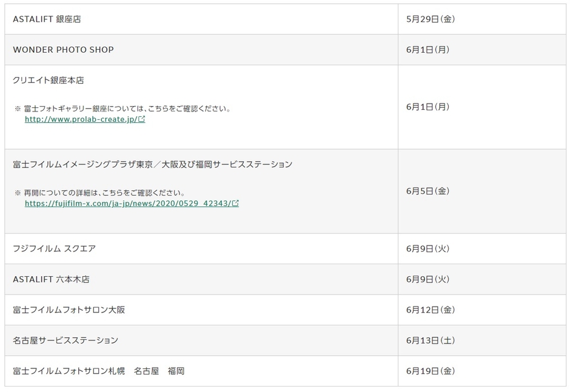
Task: Click the 6月5日(金) date cell
Action: [428, 191]
